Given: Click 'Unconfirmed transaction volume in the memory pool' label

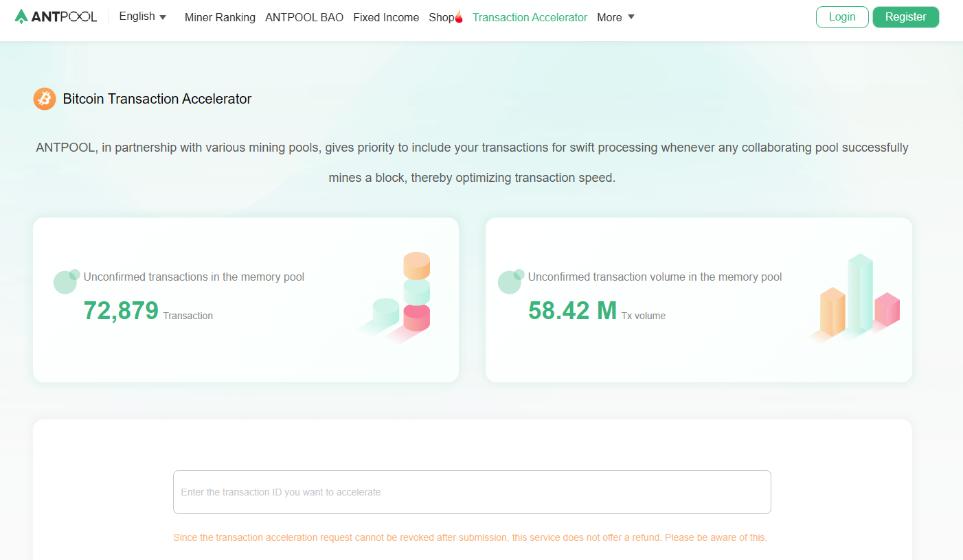Looking at the screenshot, I should (655, 277).
